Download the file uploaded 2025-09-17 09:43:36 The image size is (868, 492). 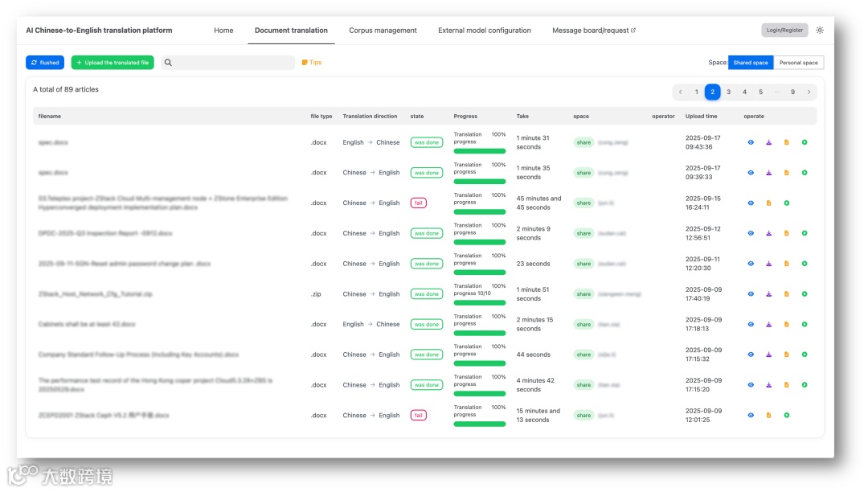(769, 142)
